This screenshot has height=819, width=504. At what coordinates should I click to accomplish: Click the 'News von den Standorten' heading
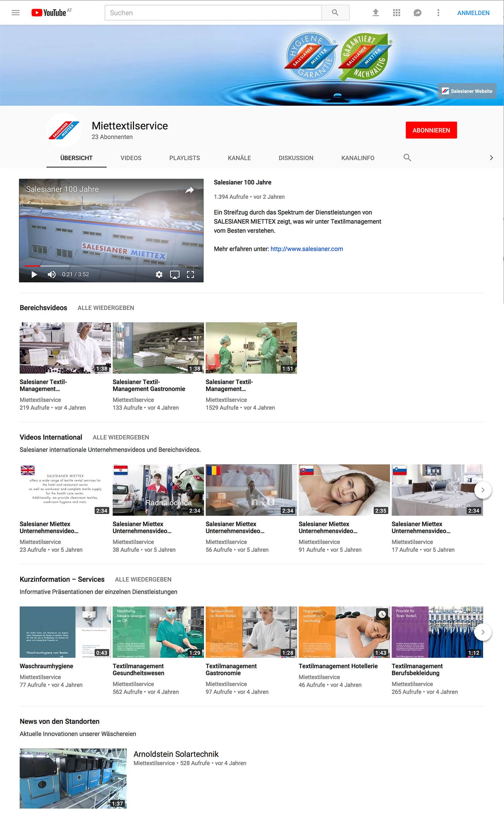pos(59,721)
